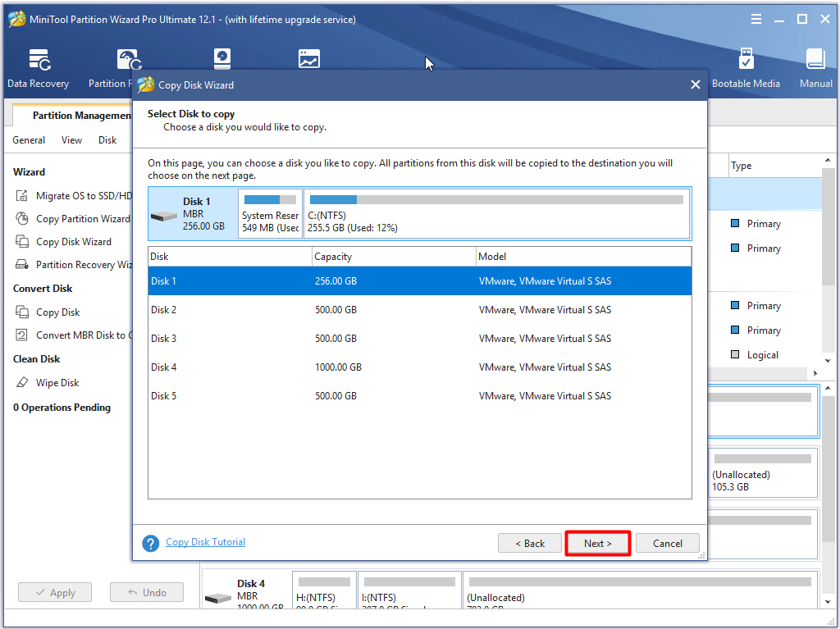This screenshot has width=840, height=629.
Task: Open the Data Recovery tool
Action: tap(38, 68)
